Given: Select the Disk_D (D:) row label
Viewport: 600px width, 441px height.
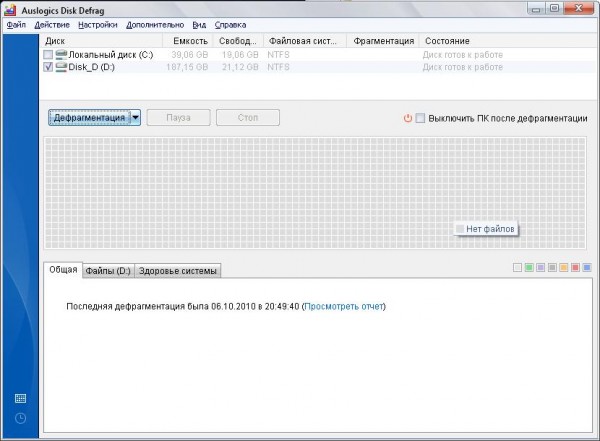Looking at the screenshot, I should (x=91, y=67).
